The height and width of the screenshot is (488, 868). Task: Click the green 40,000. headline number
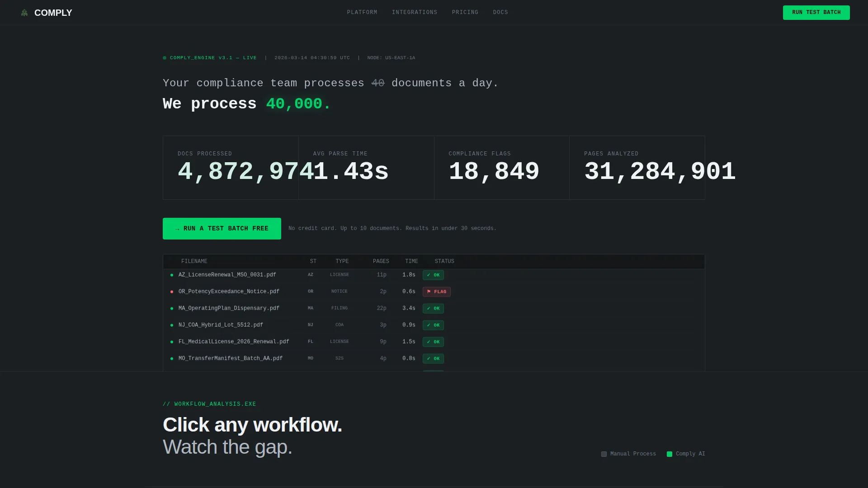pos(298,104)
